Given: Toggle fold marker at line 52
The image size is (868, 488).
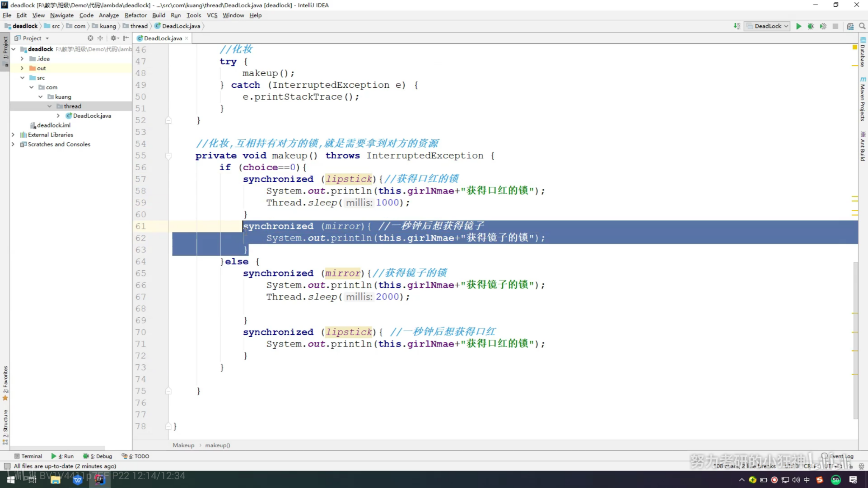Looking at the screenshot, I should tap(168, 120).
